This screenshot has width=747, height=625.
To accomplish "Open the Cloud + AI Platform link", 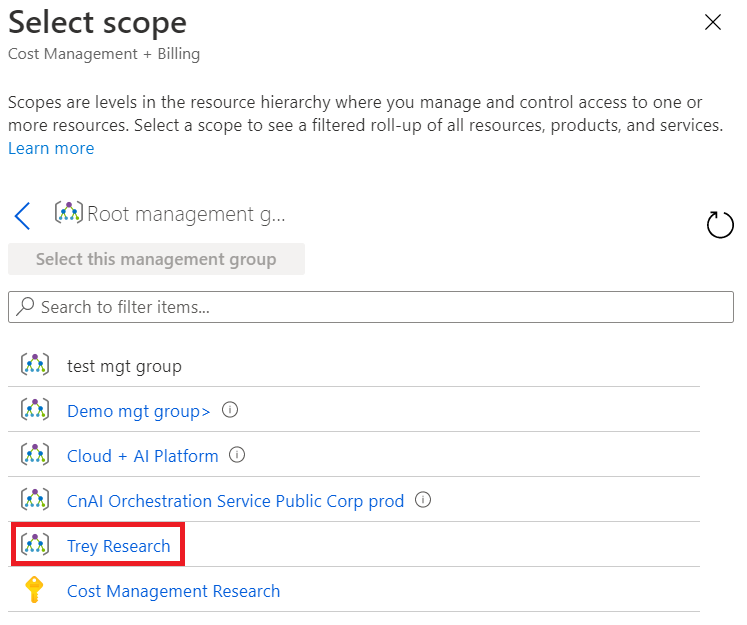I will 142,456.
